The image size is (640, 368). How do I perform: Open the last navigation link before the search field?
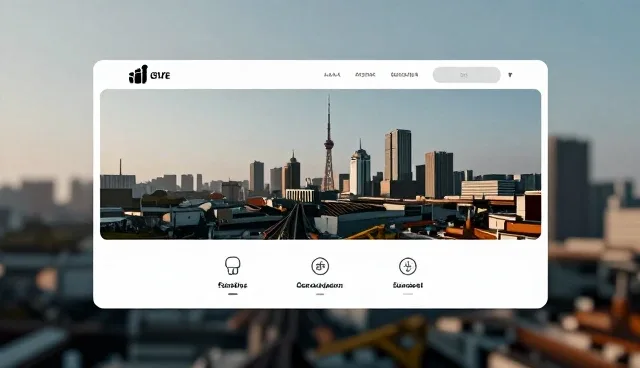coord(404,75)
